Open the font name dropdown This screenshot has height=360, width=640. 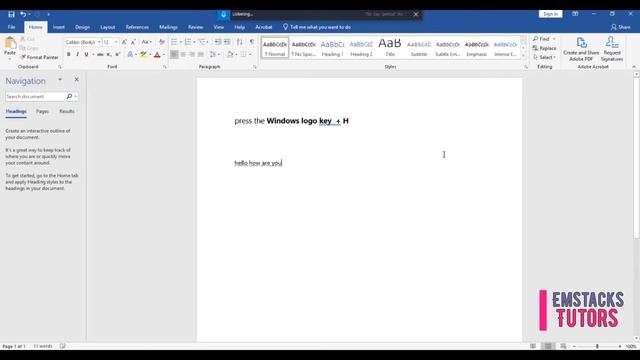tap(99, 42)
